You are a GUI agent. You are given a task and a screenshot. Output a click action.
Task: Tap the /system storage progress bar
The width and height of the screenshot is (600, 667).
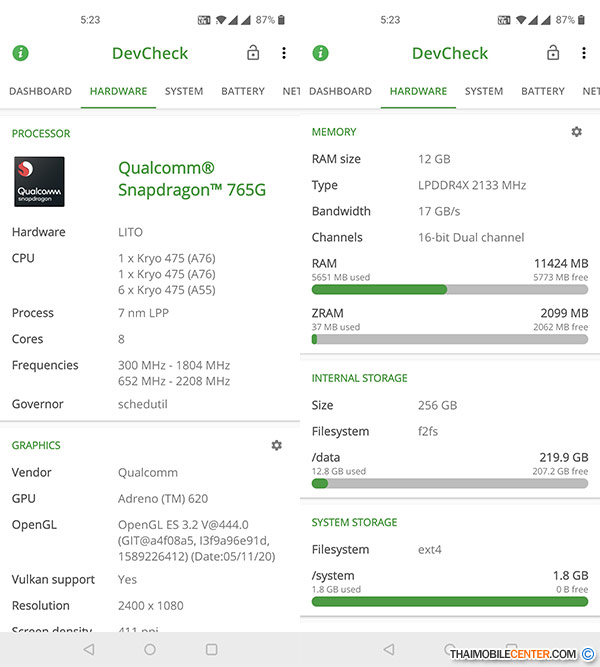pyautogui.click(x=450, y=601)
